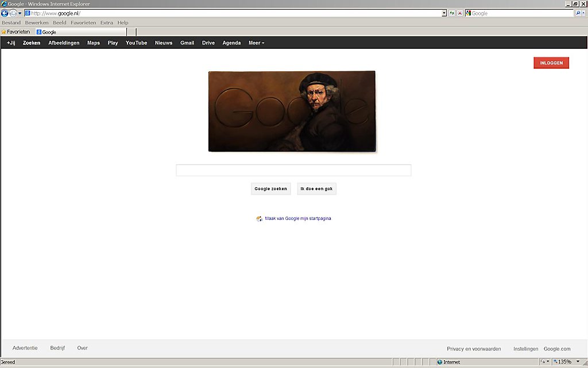Image resolution: width=588 pixels, height=368 pixels.
Task: Open Maps from the Google bar
Action: pyautogui.click(x=94, y=42)
